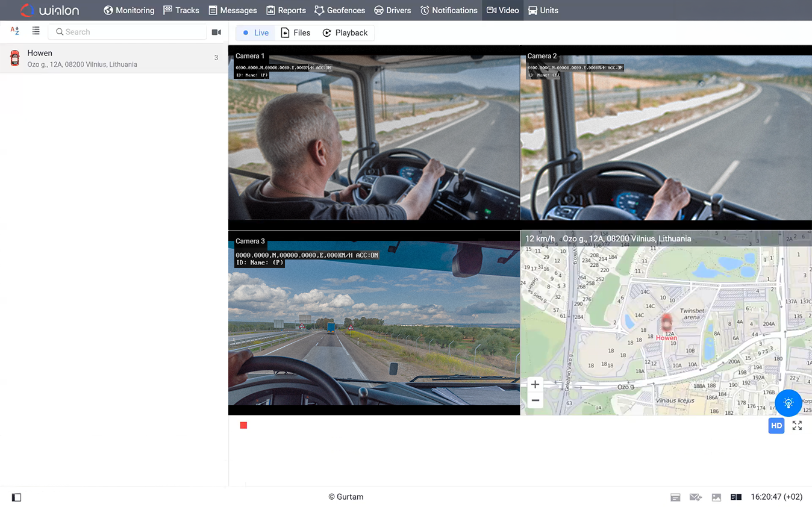This screenshot has width=812, height=507.
Task: Go to the Messages tab
Action: [233, 10]
